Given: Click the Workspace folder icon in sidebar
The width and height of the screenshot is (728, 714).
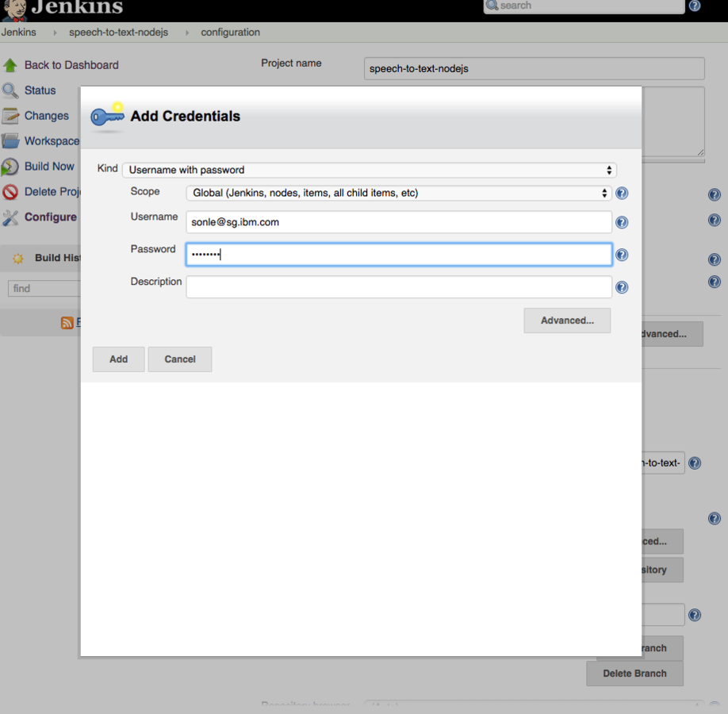Looking at the screenshot, I should point(10,140).
